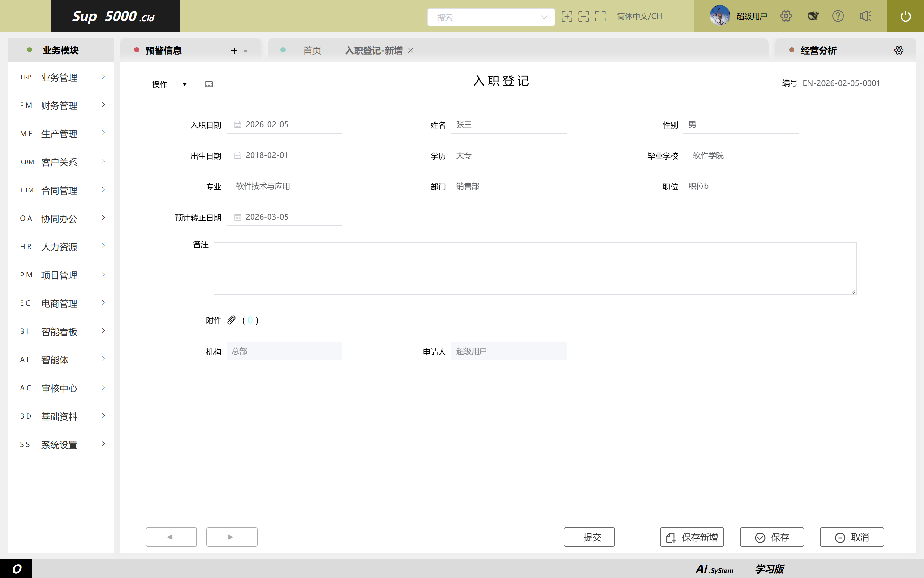Open calendar icon for 出生日期
This screenshot has width=924, height=578.
pyautogui.click(x=237, y=156)
